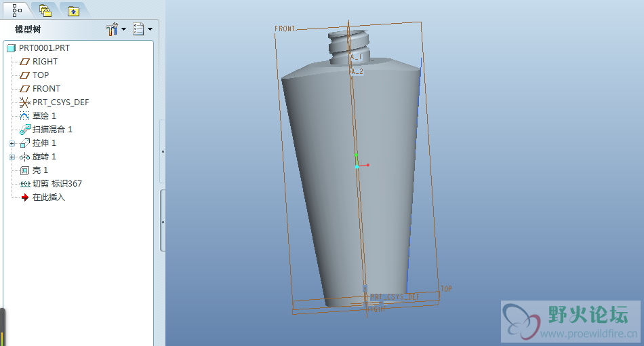The width and height of the screenshot is (644, 346).
Task: Open the dropdown arrow next to Settings
Action: (123, 29)
